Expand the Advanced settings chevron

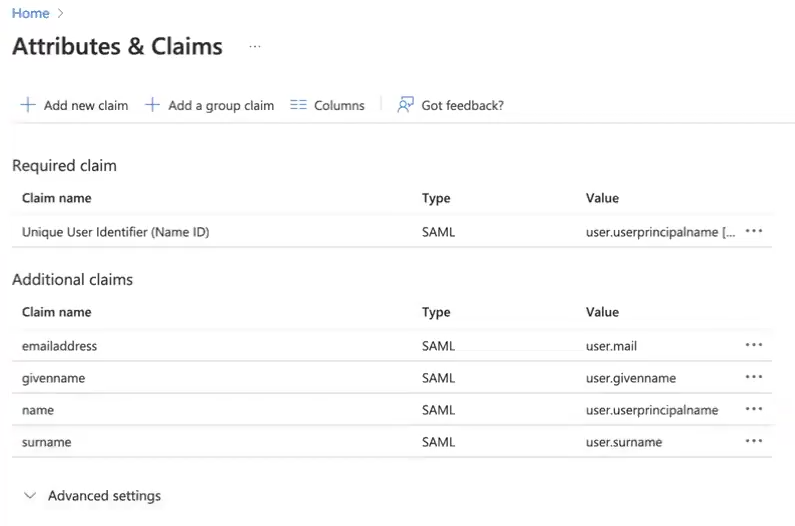[30, 496]
